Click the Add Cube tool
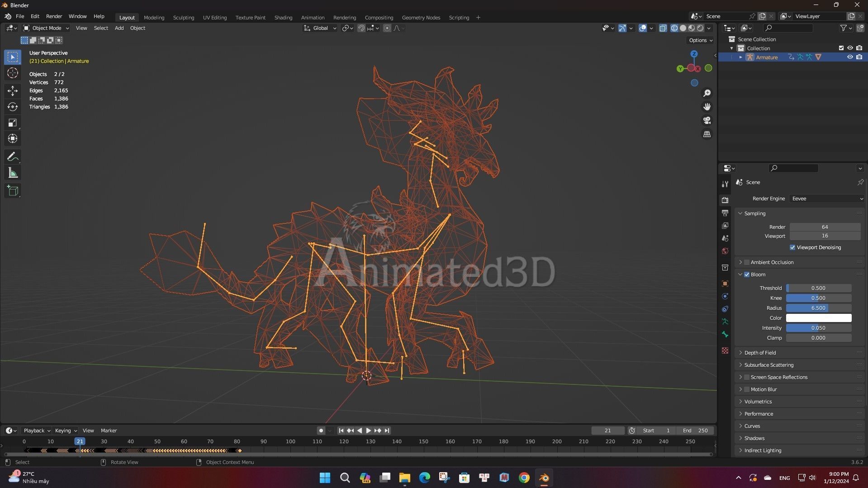The height and width of the screenshot is (488, 868). (13, 191)
